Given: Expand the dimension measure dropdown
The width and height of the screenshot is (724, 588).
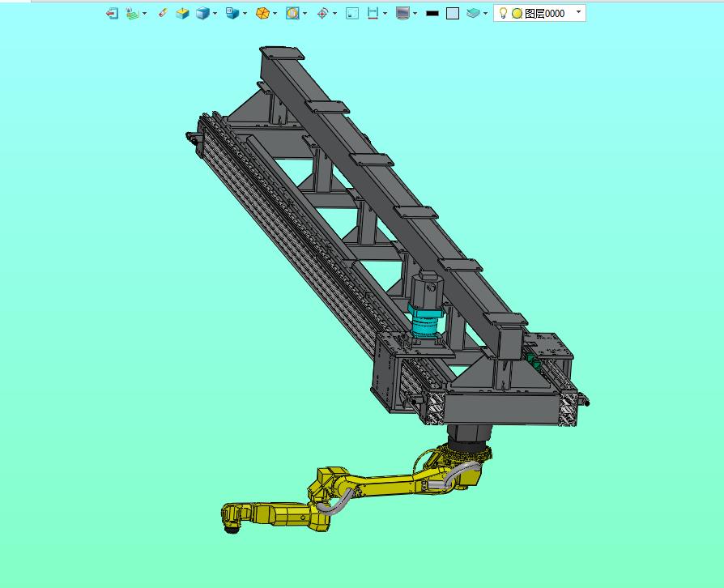Looking at the screenshot, I should [385, 14].
